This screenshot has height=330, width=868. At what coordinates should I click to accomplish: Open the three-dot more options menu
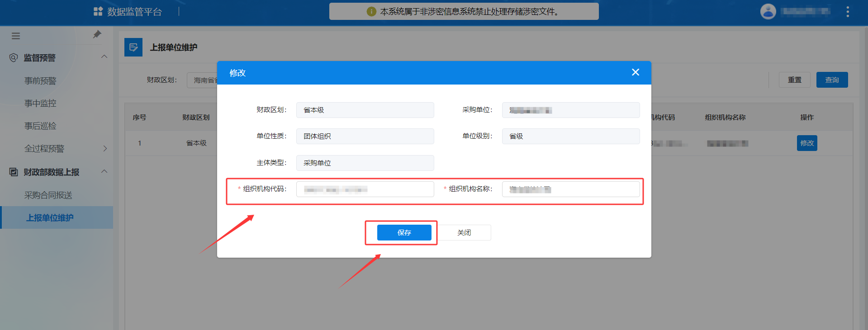point(847,12)
